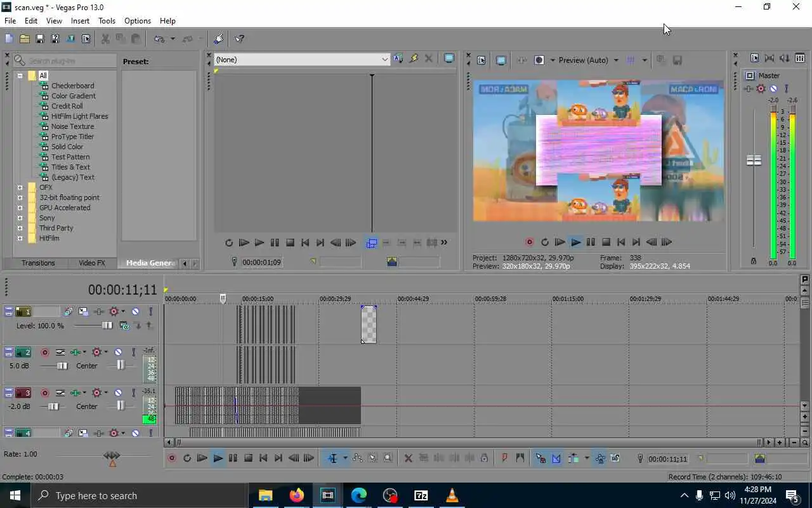812x508 pixels.
Task: Open the Insert menu
Action: (80, 21)
